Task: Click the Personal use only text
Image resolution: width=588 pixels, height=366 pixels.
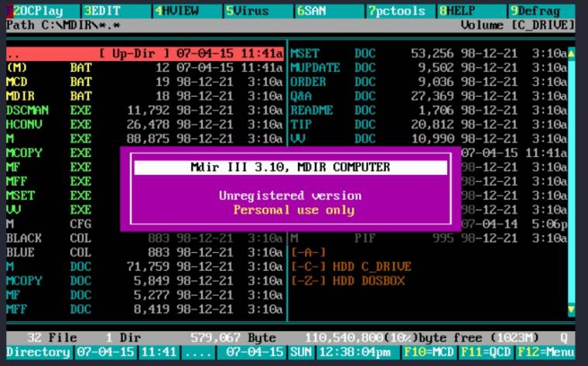Action: pyautogui.click(x=294, y=210)
